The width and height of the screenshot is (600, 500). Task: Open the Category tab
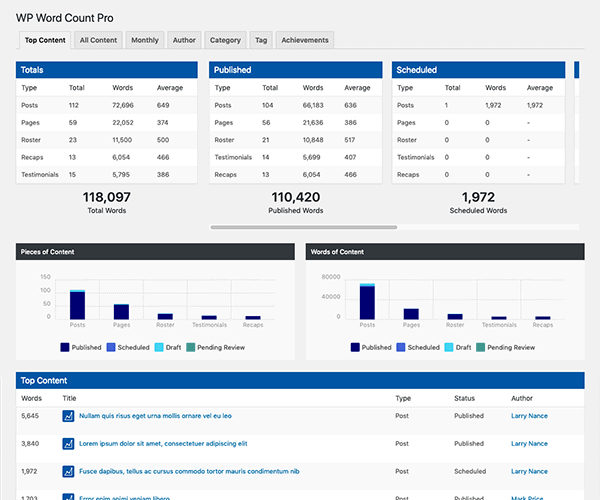(x=225, y=40)
